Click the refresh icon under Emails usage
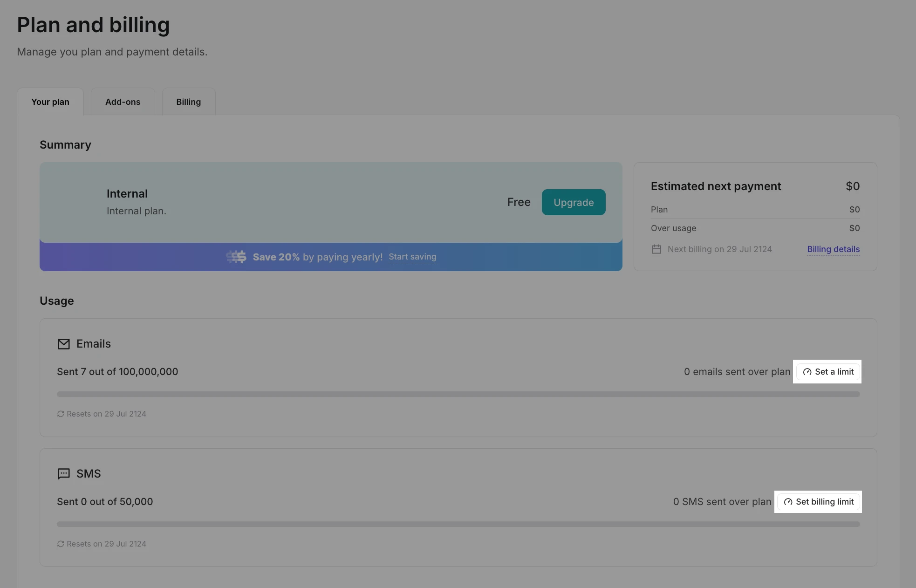916x588 pixels. [x=61, y=414]
